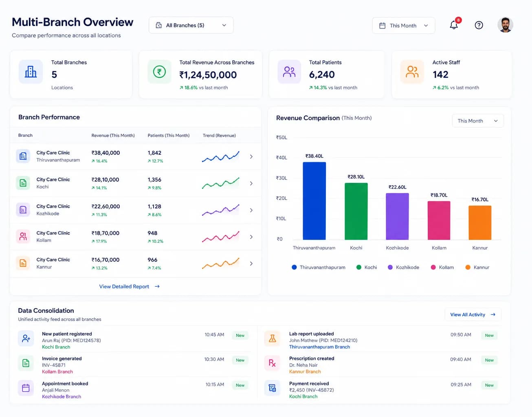Open View Detailed Report link
This screenshot has width=532, height=417.
(x=129, y=287)
